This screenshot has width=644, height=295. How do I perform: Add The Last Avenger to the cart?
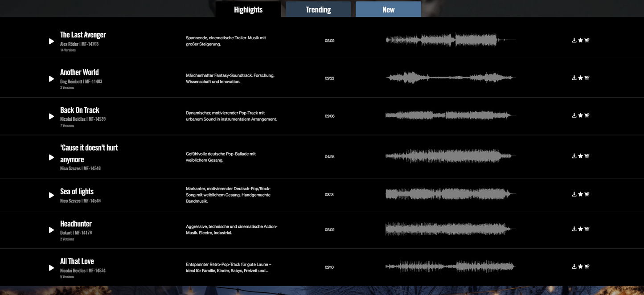pos(587,40)
